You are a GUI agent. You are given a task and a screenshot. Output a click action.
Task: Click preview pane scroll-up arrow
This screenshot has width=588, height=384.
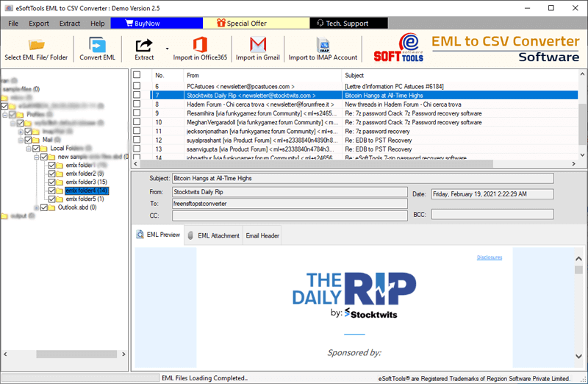(578, 259)
